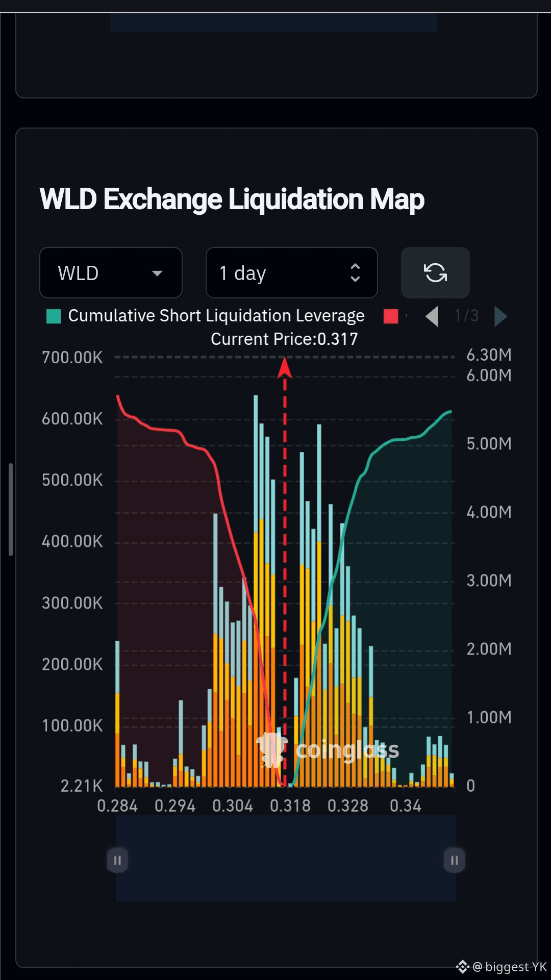Click the page scrollbar thumb on left edge

pos(11,509)
